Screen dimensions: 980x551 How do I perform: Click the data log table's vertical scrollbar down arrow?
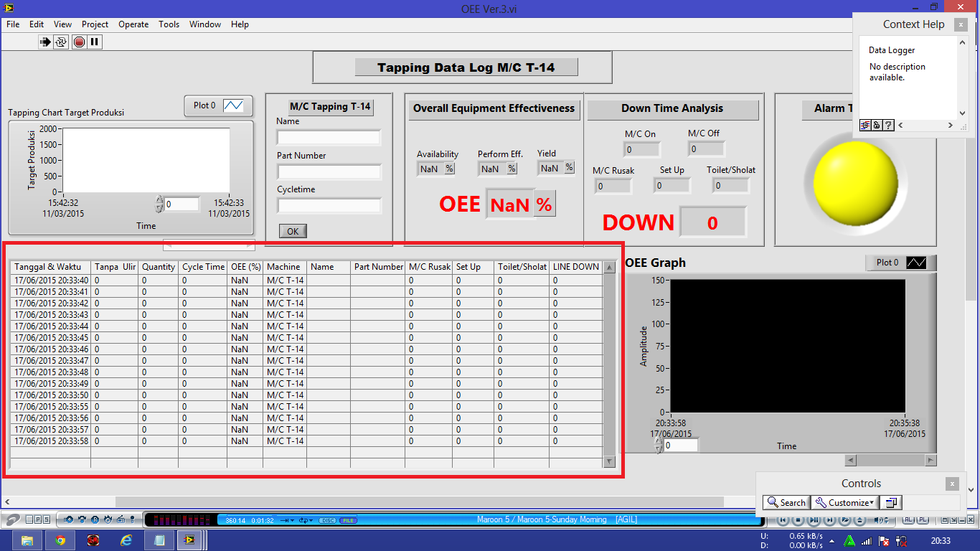pos(610,462)
